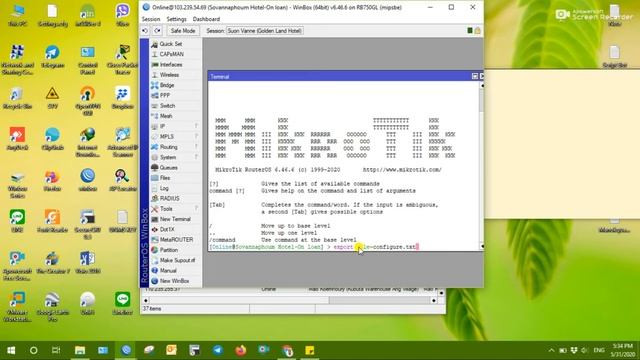The image size is (640, 360).
Task: Open the OpenVPN GUI desktop shortcut
Action: click(x=87, y=101)
